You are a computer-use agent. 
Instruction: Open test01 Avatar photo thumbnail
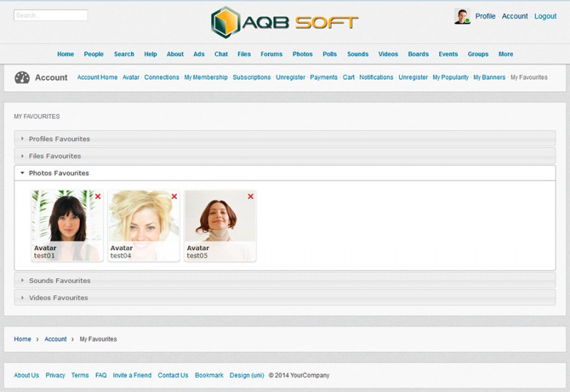click(67, 225)
